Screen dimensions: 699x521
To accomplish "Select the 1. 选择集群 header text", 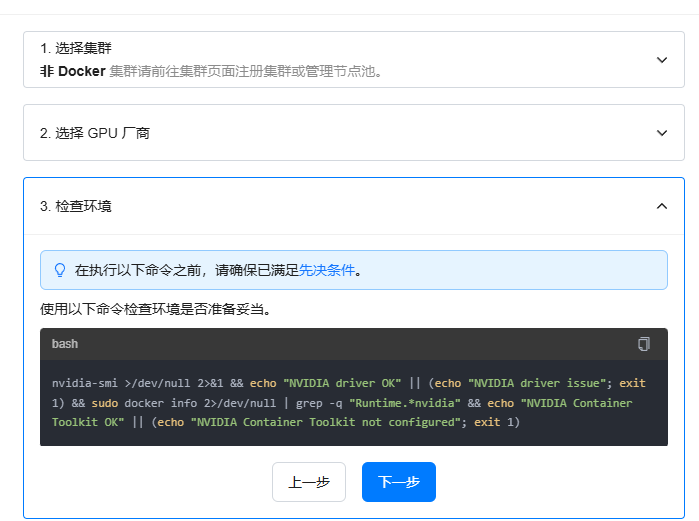I will 76,48.
